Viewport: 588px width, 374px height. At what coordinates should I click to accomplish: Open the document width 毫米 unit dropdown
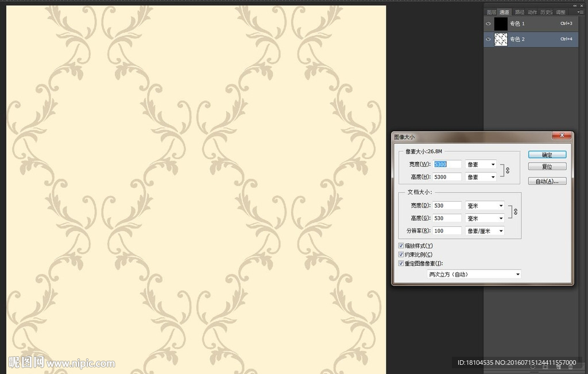(485, 206)
